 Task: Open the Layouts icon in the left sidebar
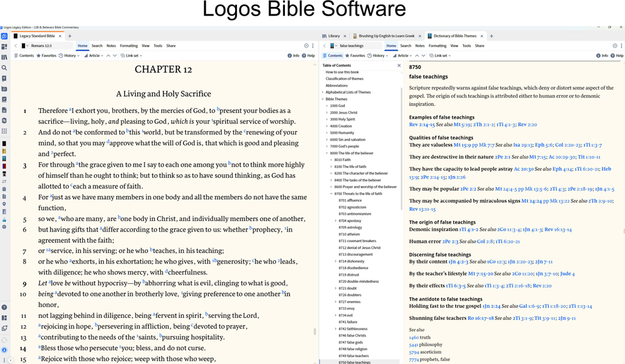pyautogui.click(x=4, y=318)
